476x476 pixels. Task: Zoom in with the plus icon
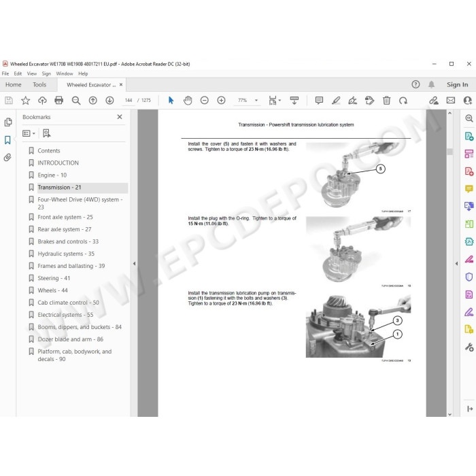point(221,101)
